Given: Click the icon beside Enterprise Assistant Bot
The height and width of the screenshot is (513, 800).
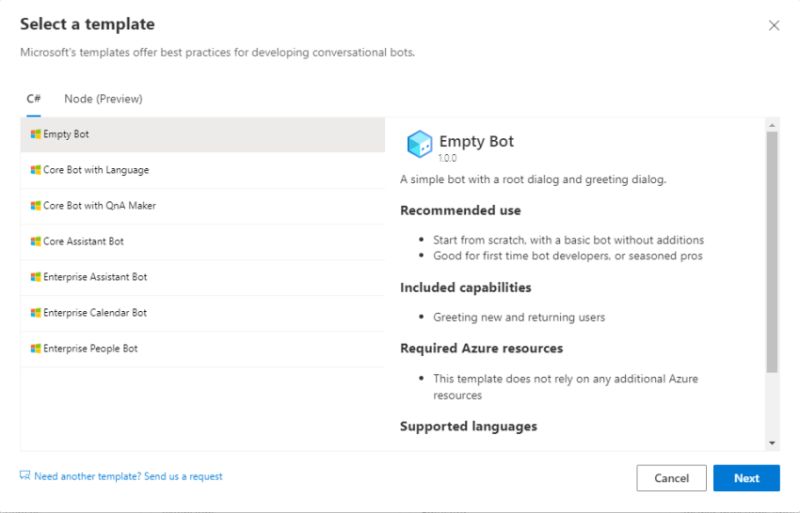Looking at the screenshot, I should click(x=35, y=277).
